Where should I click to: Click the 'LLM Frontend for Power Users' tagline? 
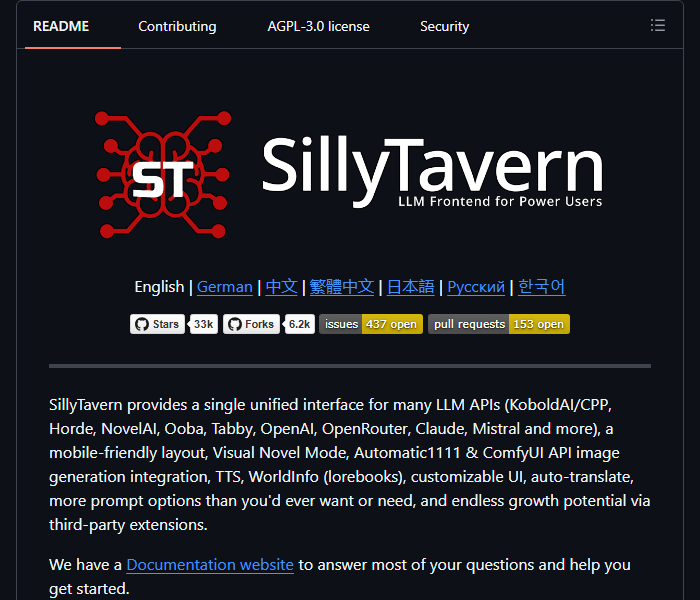click(x=500, y=201)
